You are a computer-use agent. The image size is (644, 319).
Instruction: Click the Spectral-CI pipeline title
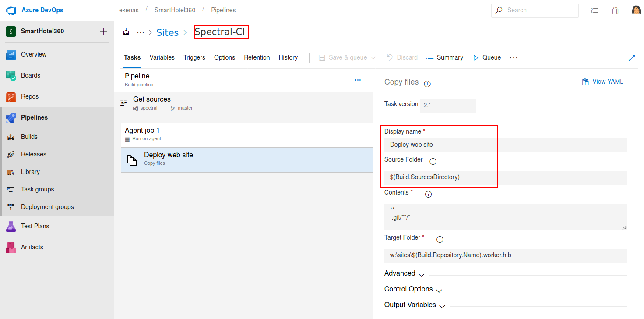tap(220, 32)
